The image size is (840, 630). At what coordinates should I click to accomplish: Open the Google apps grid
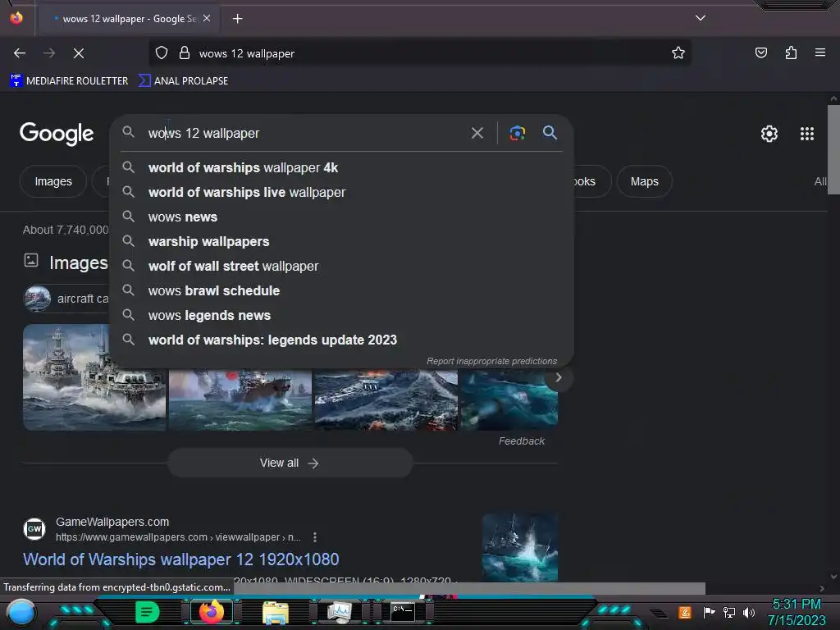[807, 134]
